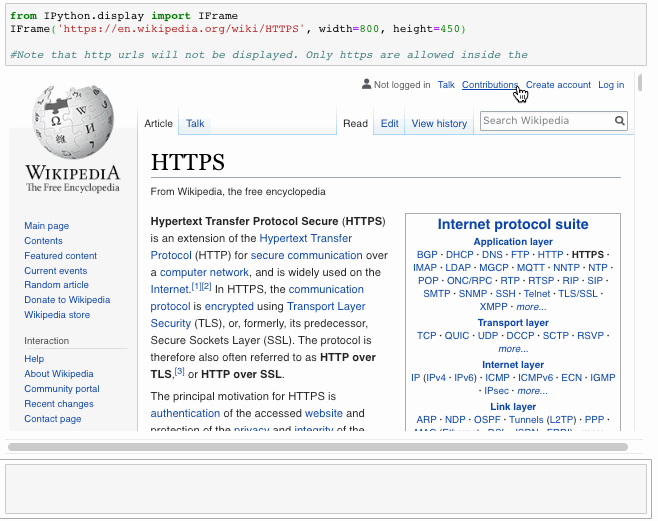Open the Read tab

tap(356, 124)
